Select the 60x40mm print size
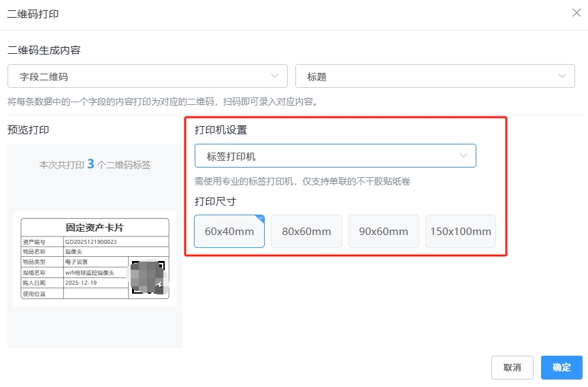Viewport: 588px width, 387px height. (x=229, y=232)
